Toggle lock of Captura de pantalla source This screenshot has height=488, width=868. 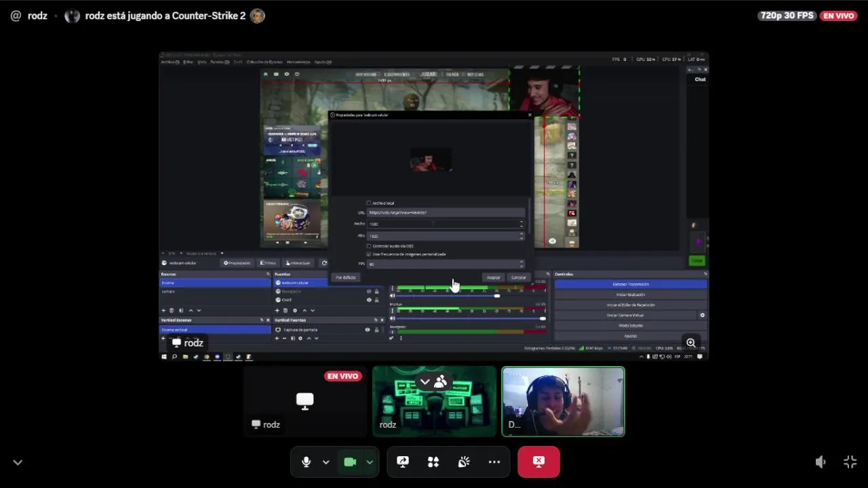376,330
